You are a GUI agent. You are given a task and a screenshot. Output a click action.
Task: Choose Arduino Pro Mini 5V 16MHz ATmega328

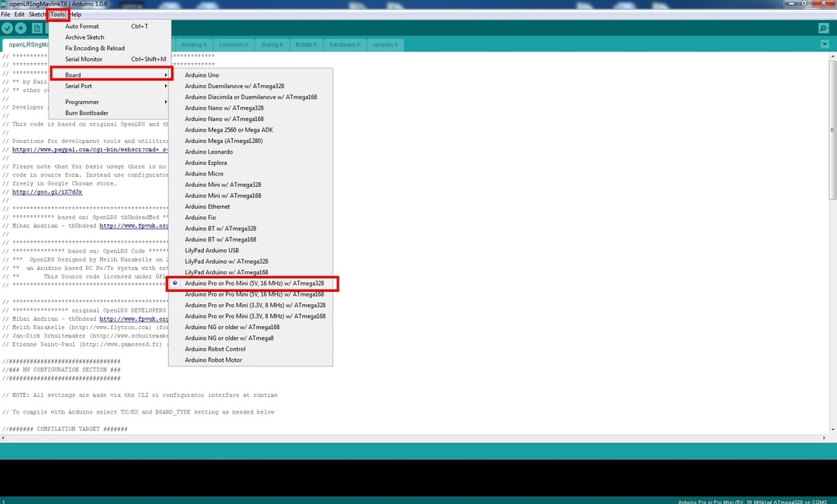click(x=254, y=284)
